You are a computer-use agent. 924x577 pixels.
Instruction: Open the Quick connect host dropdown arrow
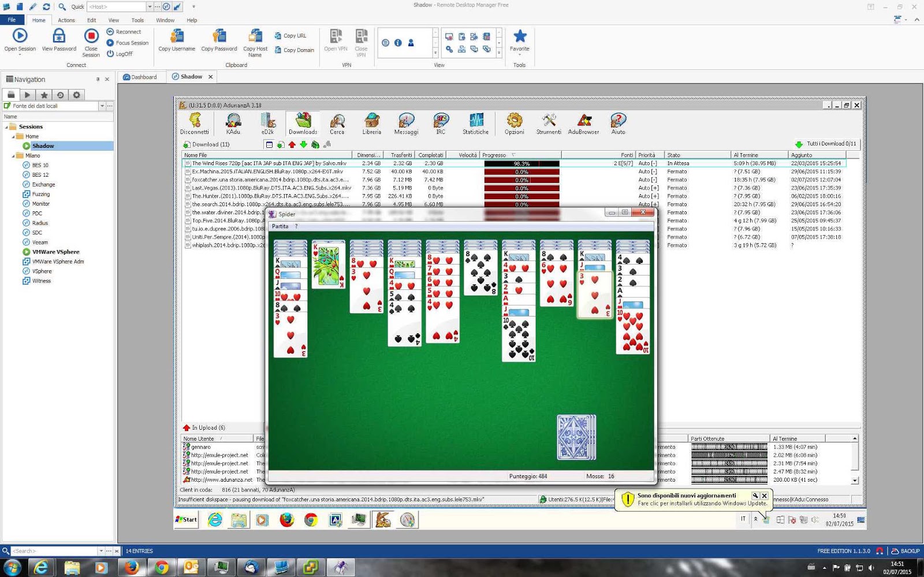click(149, 7)
